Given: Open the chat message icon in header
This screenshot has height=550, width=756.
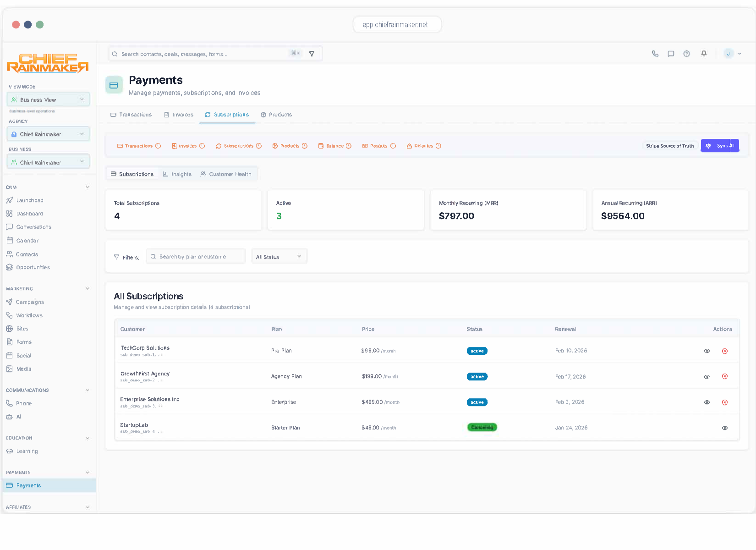Looking at the screenshot, I should pyautogui.click(x=671, y=54).
